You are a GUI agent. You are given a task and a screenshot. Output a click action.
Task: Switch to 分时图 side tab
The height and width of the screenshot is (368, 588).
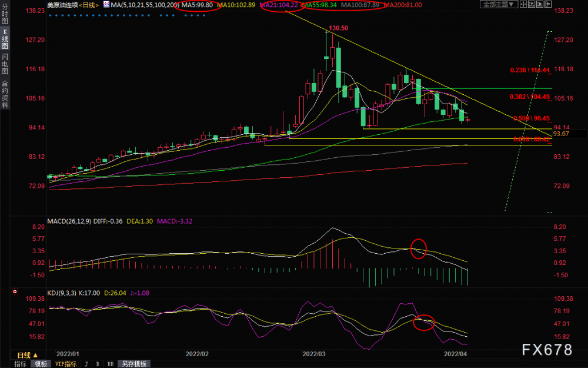[5, 14]
